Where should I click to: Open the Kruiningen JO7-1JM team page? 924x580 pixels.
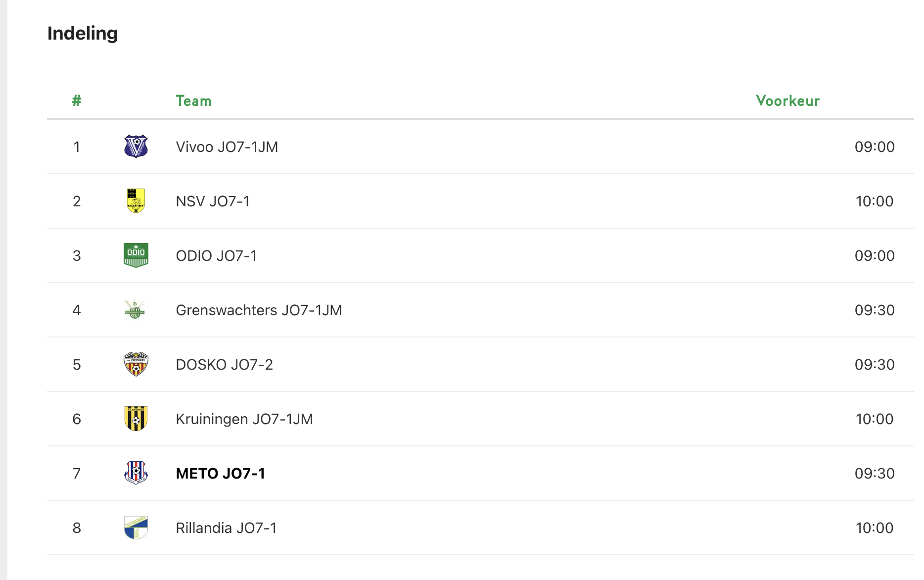click(x=244, y=419)
